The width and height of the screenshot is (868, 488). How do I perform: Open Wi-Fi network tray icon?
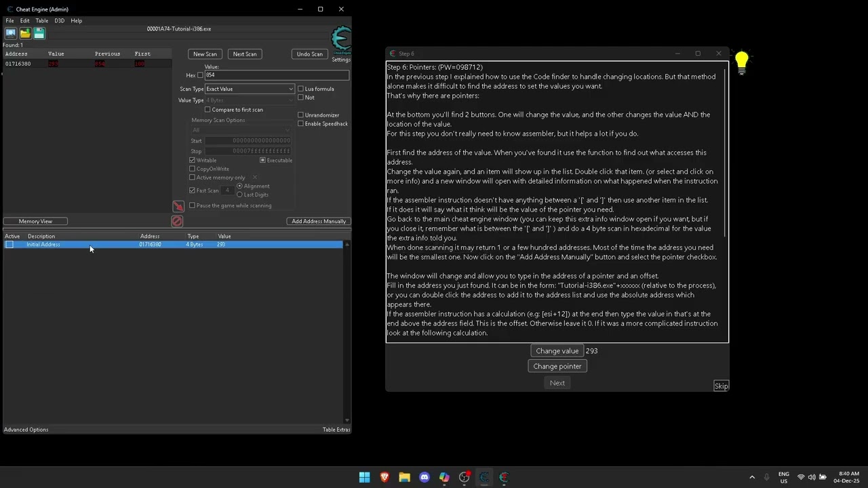pyautogui.click(x=801, y=477)
